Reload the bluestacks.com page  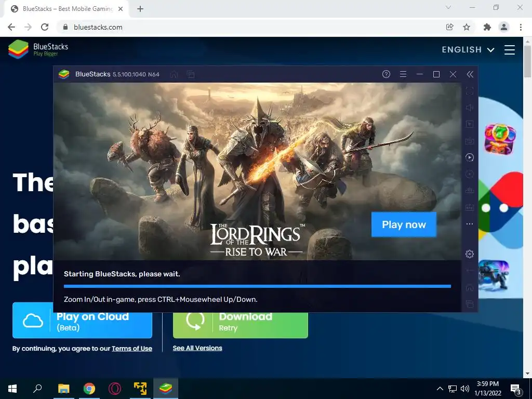pyautogui.click(x=45, y=27)
